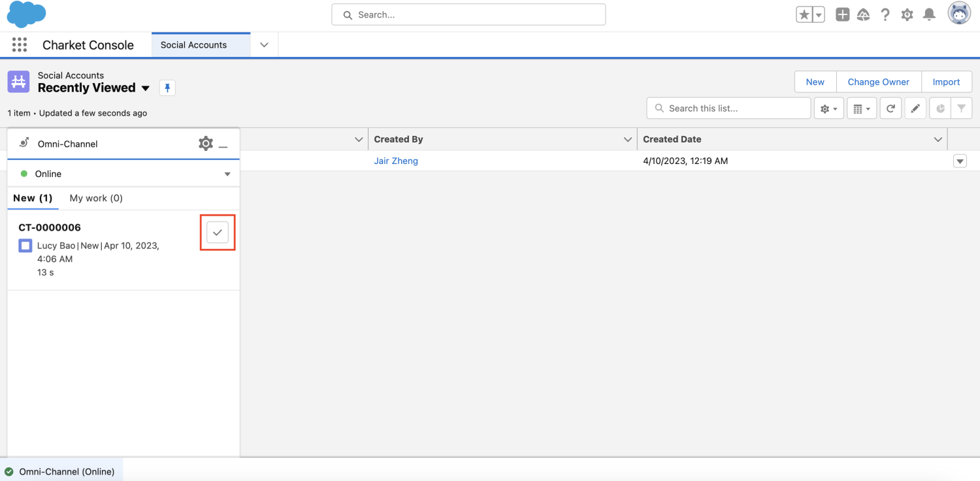Open the hidden first column's menu chevron
This screenshot has width=980, height=481.
358,139
